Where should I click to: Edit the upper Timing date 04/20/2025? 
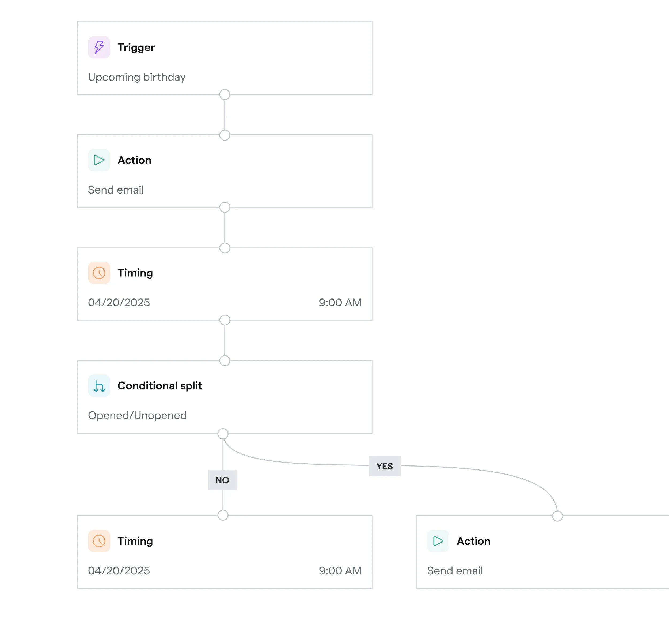[x=119, y=302]
